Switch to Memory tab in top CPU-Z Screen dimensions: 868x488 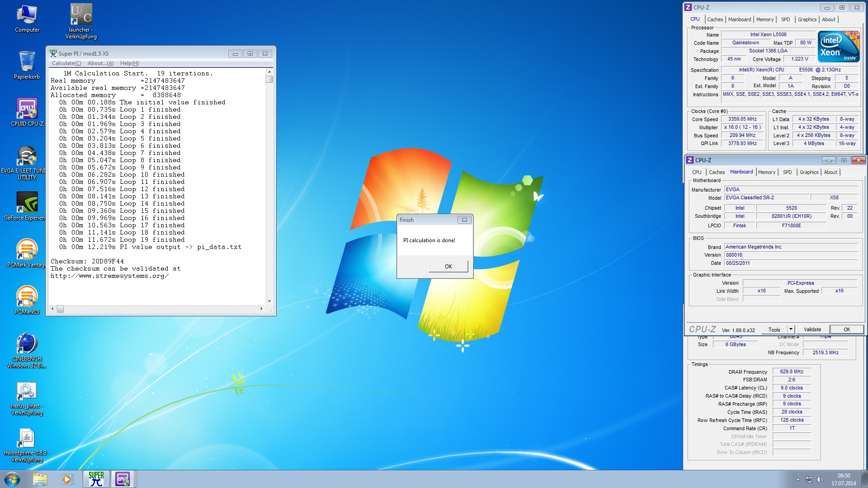pyautogui.click(x=765, y=19)
